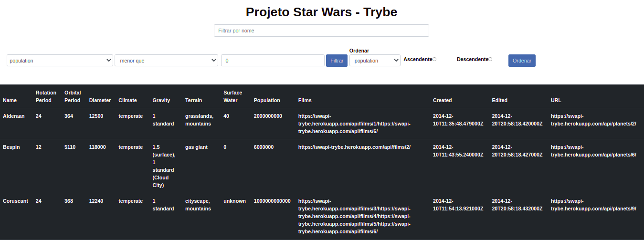The image size is (644, 240).
Task: Click the Population column header
Action: coord(267,100)
